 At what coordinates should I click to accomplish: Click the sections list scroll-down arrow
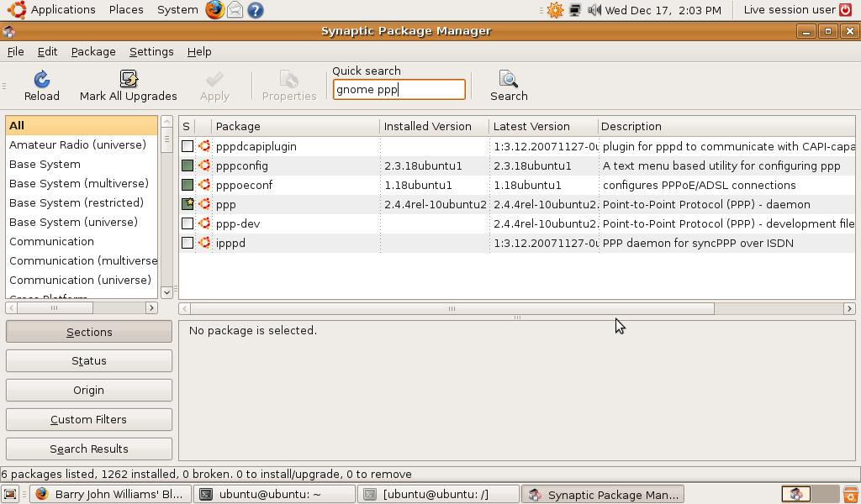coord(167,293)
